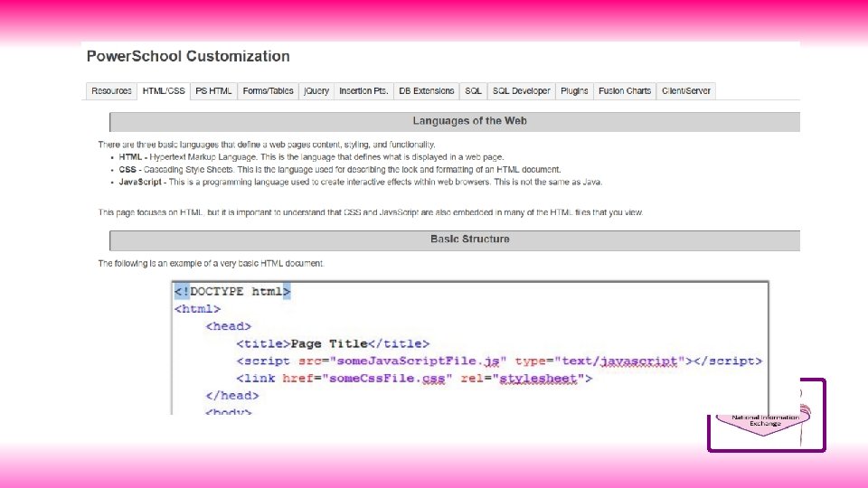Click the JavaScript bullet term

coord(140,182)
